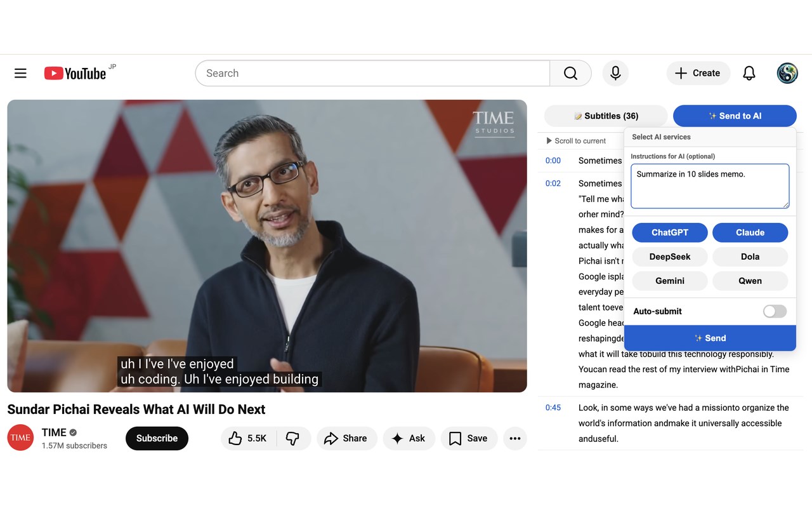Open the Create menu
Viewport: 812px width, 508px height.
[x=698, y=73]
